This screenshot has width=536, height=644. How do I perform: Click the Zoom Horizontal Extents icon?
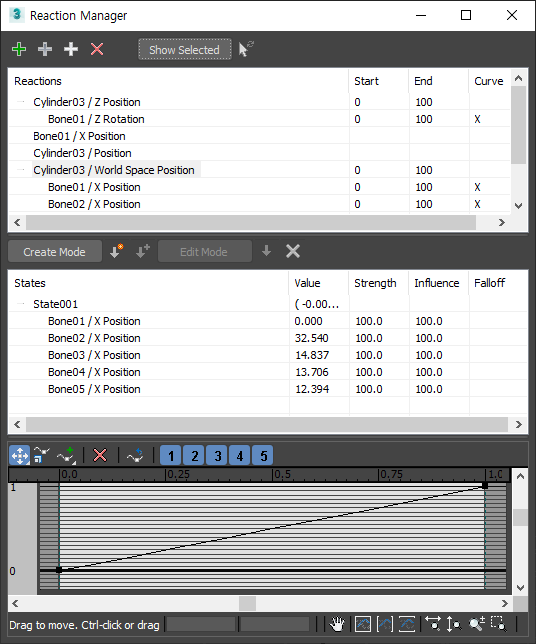tap(385, 624)
